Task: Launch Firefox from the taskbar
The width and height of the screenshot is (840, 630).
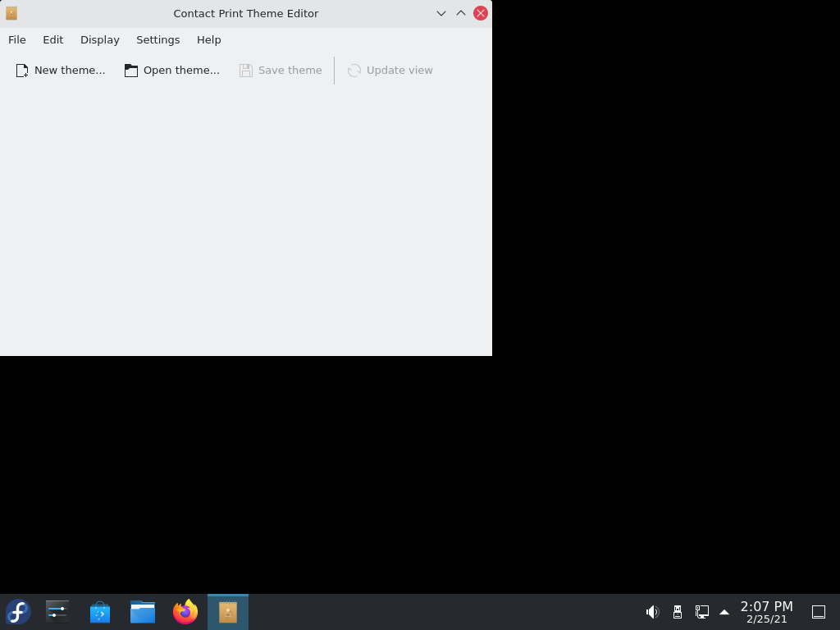Action: coord(185,612)
